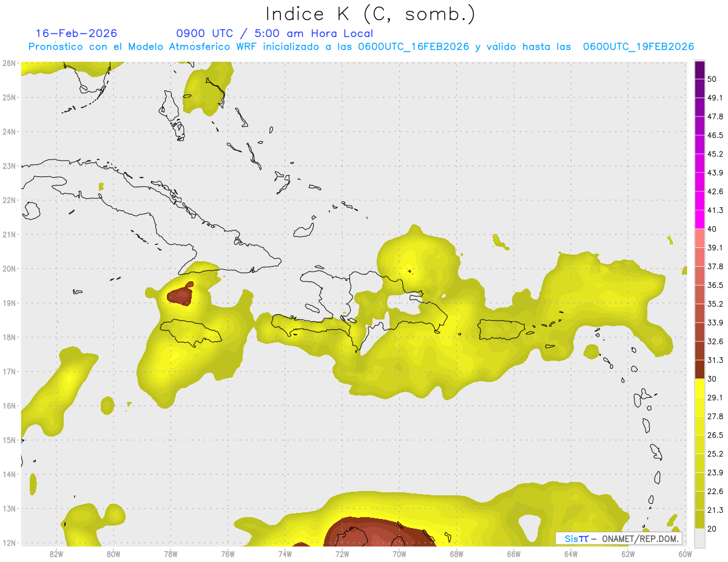Click the '37.8' color scale value
Image resolution: width=728 pixels, height=562 pixels.
[x=715, y=266]
